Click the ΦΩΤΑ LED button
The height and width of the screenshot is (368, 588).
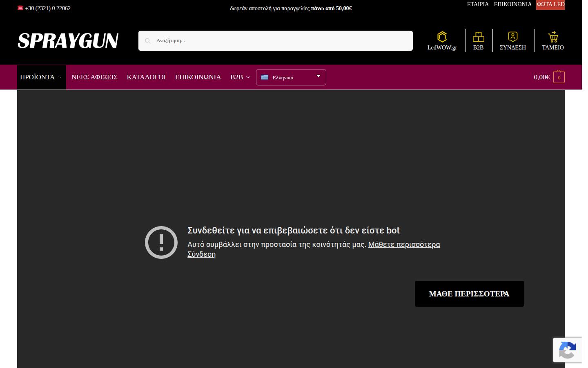(x=550, y=4)
